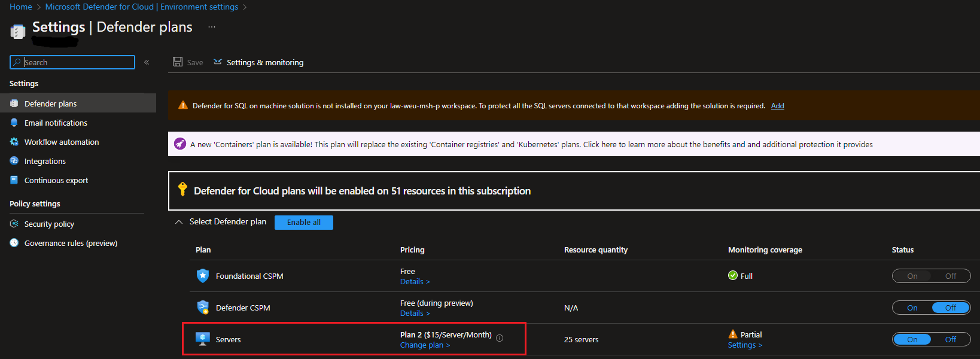980x359 pixels.
Task: Open Details link for Defender CSPM
Action: 415,314
